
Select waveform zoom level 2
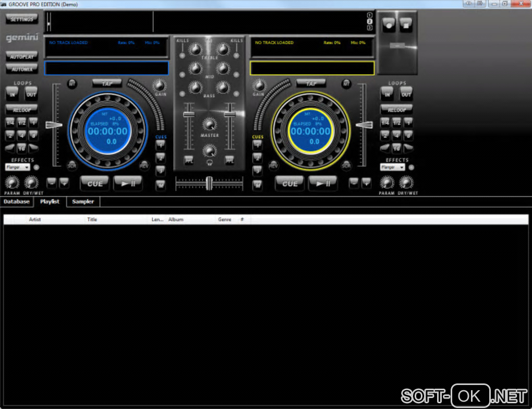pyautogui.click(x=369, y=21)
